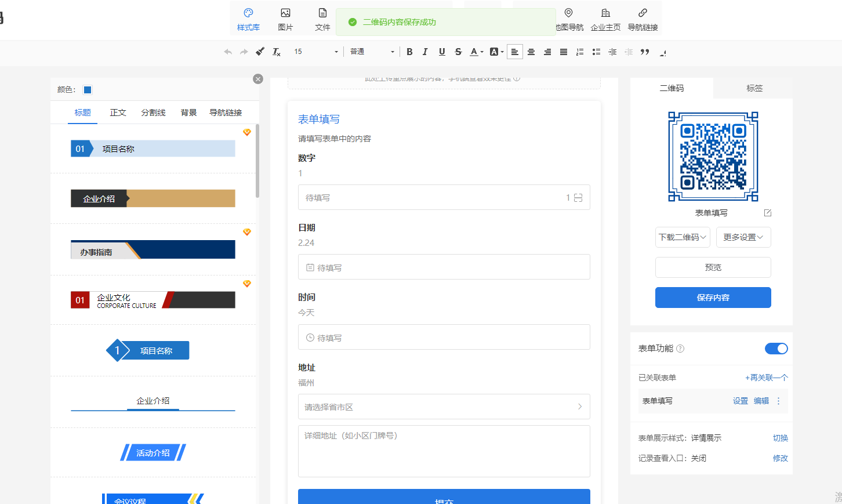Viewport: 842px width, 504px height.
Task: Click the 预览 preview button
Action: (713, 267)
